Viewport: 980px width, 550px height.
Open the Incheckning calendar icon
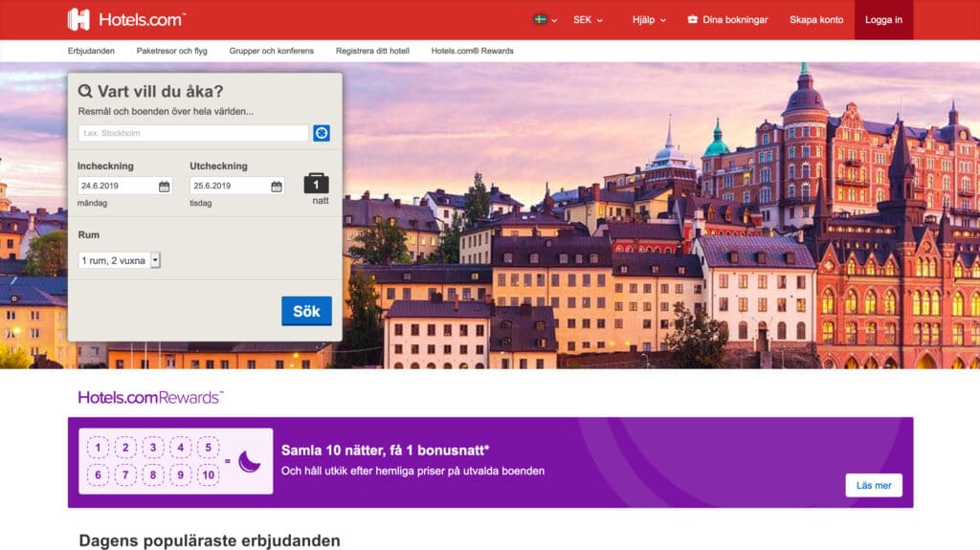164,187
